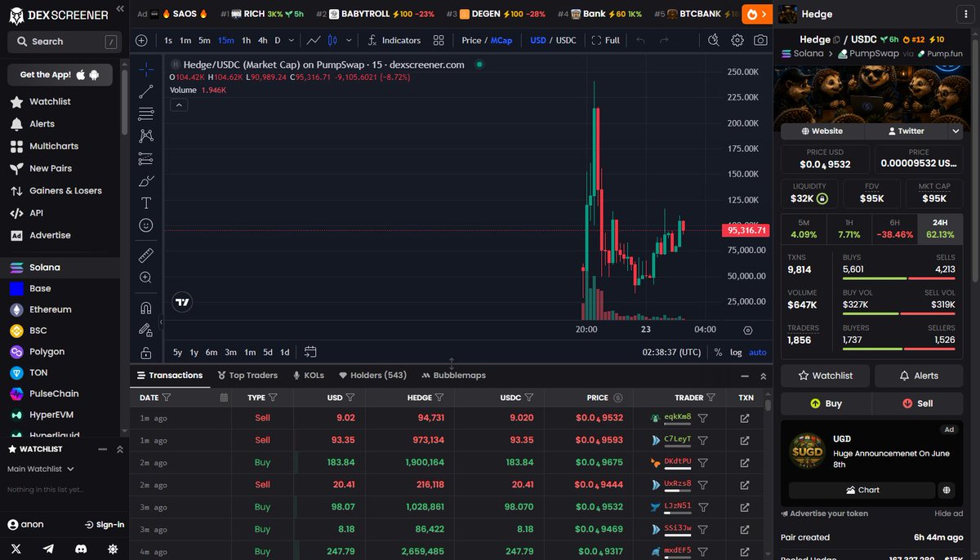Add symbol with plus circle icon
The height and width of the screenshot is (560, 980).
(141, 40)
